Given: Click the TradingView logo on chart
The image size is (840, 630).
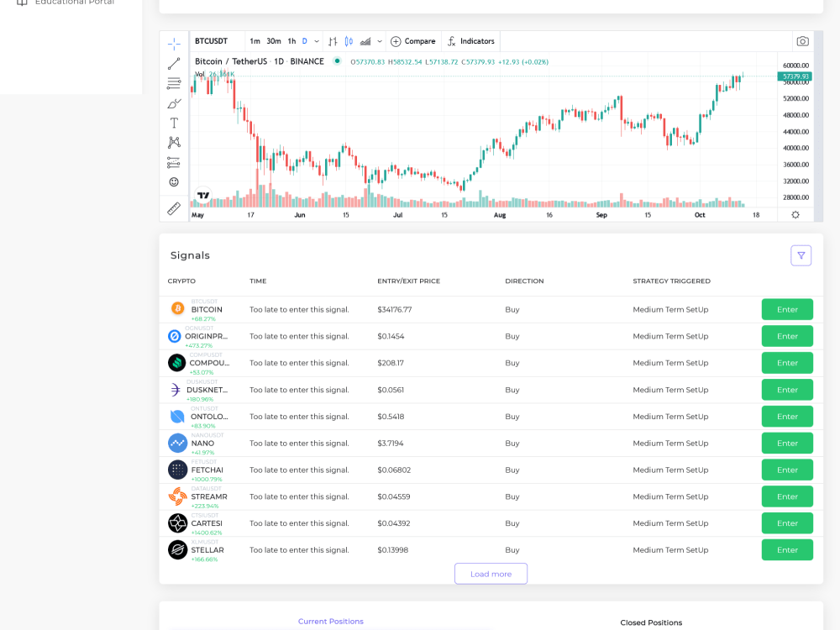Looking at the screenshot, I should click(x=203, y=196).
